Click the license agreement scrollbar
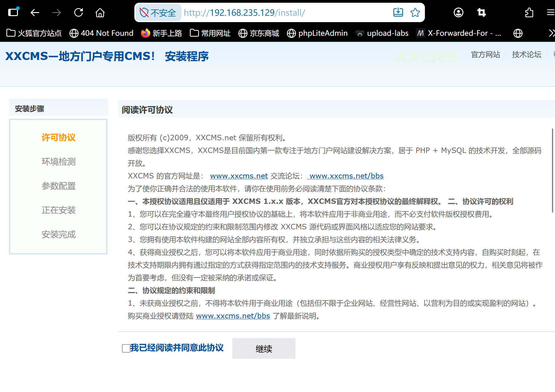 click(x=553, y=171)
